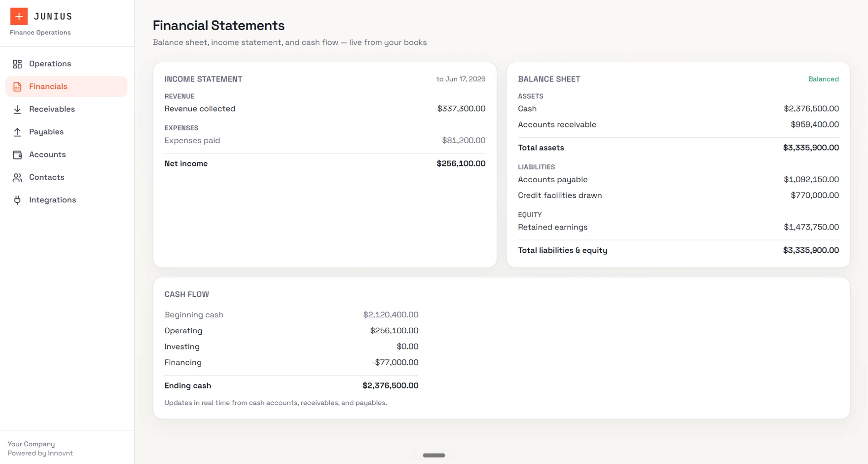
Task: Click the Total liabilities & equity label
Action: coord(563,250)
